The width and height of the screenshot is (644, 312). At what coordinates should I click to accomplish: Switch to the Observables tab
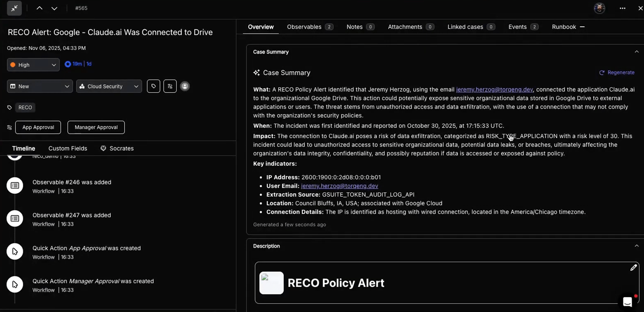click(x=310, y=27)
